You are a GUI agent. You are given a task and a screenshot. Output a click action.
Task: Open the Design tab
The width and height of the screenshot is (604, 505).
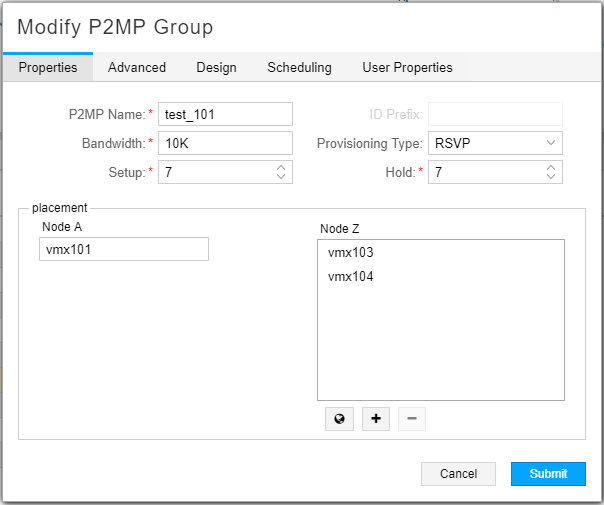[216, 68]
